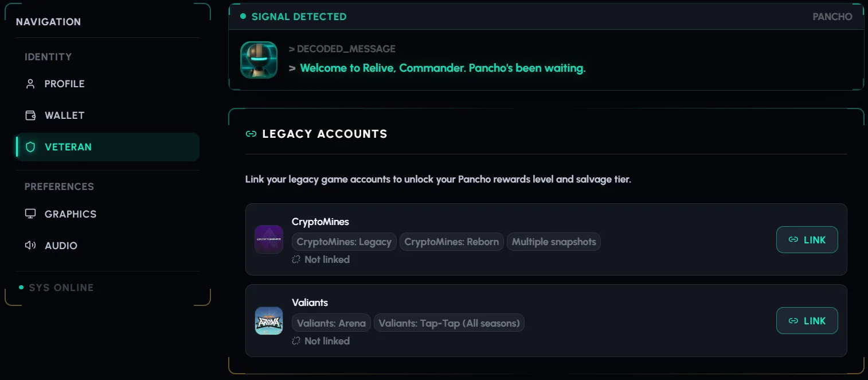Click the CryptoMines: Legacy tag
This screenshot has width=868, height=380.
tap(344, 242)
